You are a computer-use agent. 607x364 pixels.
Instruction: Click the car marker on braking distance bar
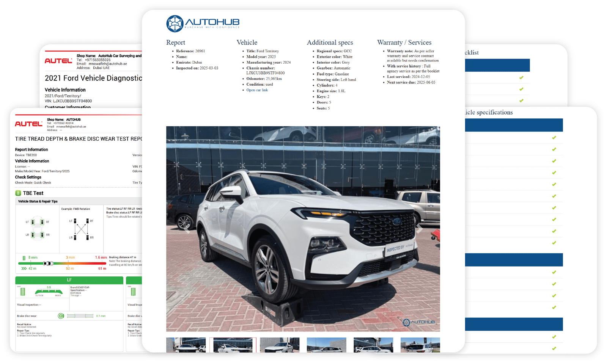tap(48, 263)
